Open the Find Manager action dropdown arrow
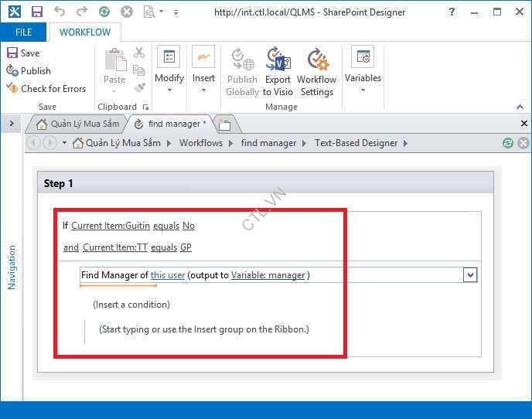532x419 pixels. click(469, 274)
